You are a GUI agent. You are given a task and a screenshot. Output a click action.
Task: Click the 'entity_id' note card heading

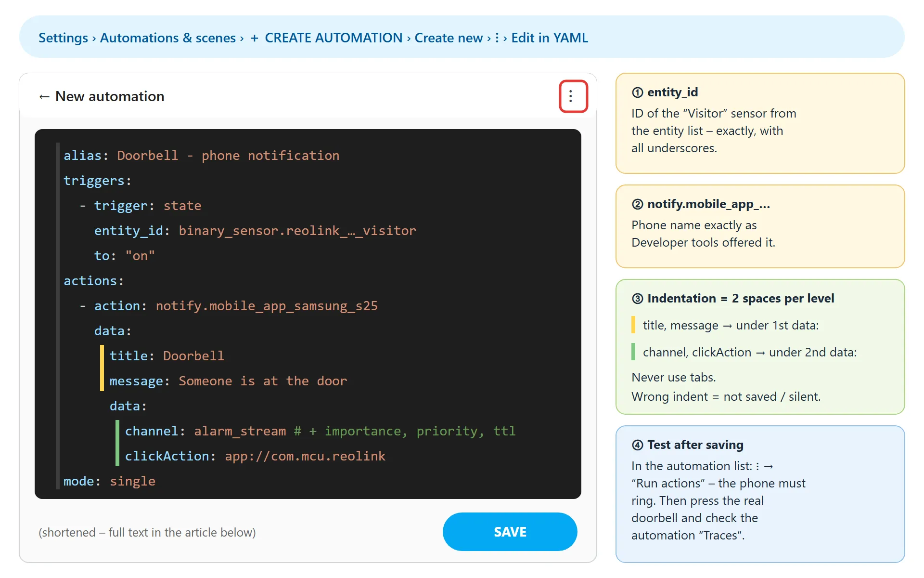(665, 92)
